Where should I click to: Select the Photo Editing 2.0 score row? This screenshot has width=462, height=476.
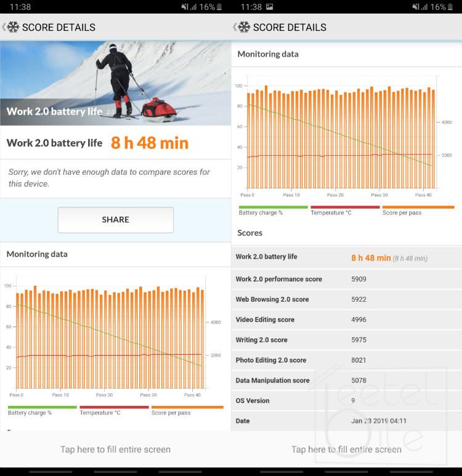pos(346,360)
